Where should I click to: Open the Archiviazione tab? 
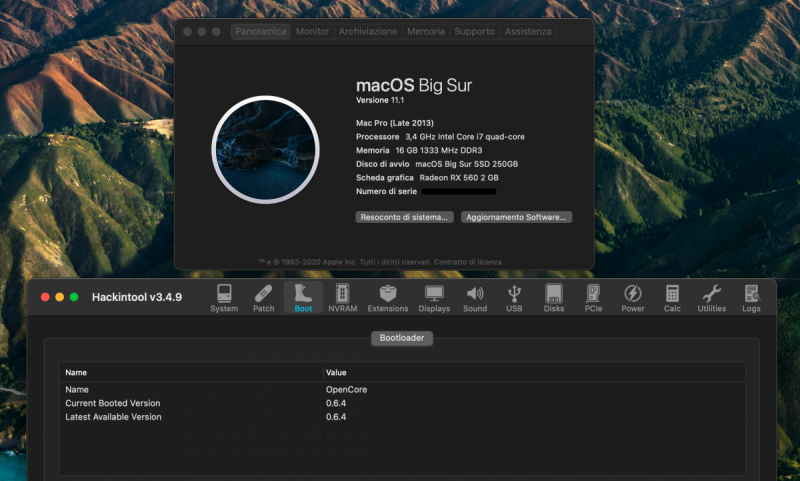tap(368, 32)
